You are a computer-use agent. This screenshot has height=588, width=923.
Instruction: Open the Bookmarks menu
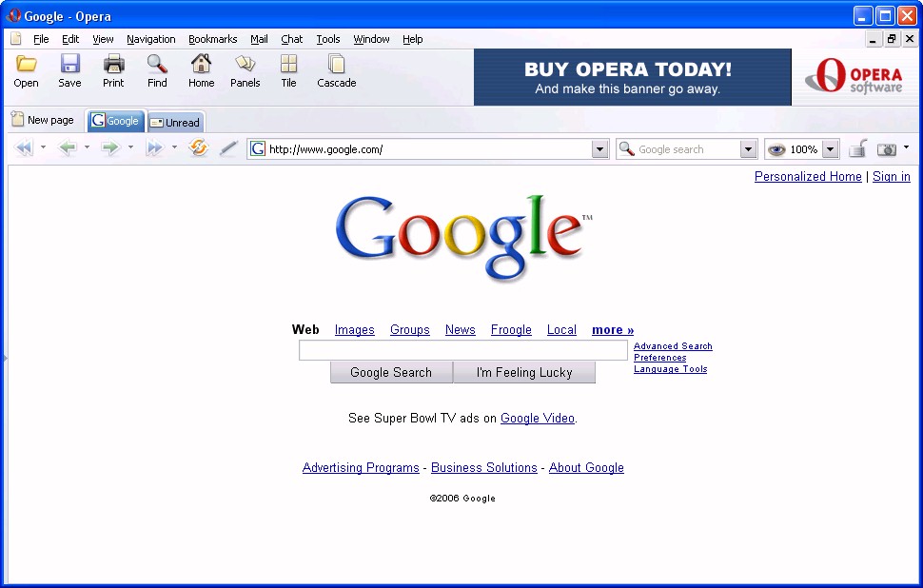click(212, 39)
